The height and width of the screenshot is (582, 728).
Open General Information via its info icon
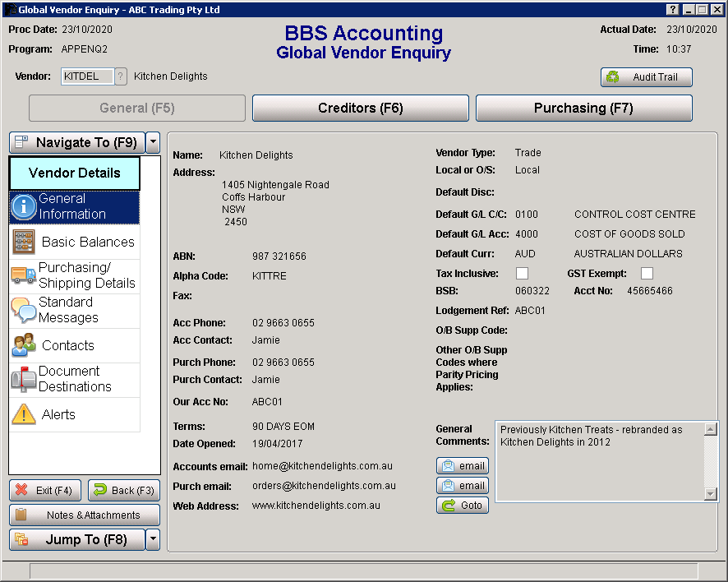[23, 206]
